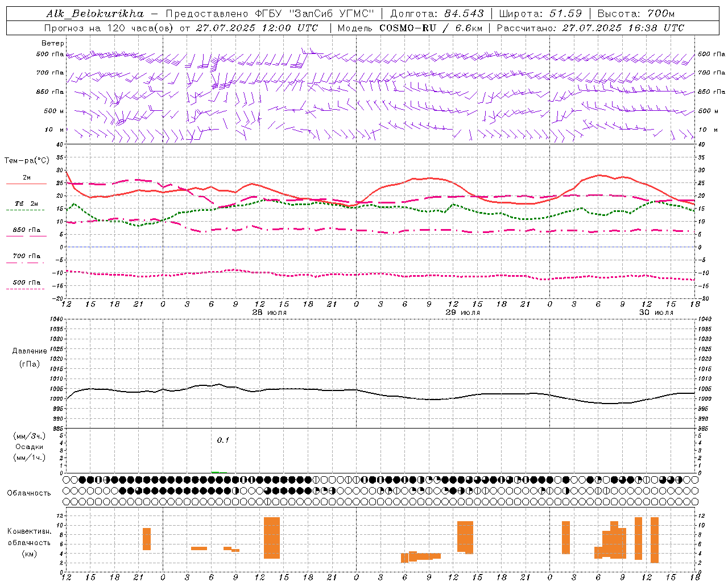Click the forecast length text Прогноз на 120 часа(ов)
Image resolution: width=728 pixels, height=582 pixels.
[109, 28]
